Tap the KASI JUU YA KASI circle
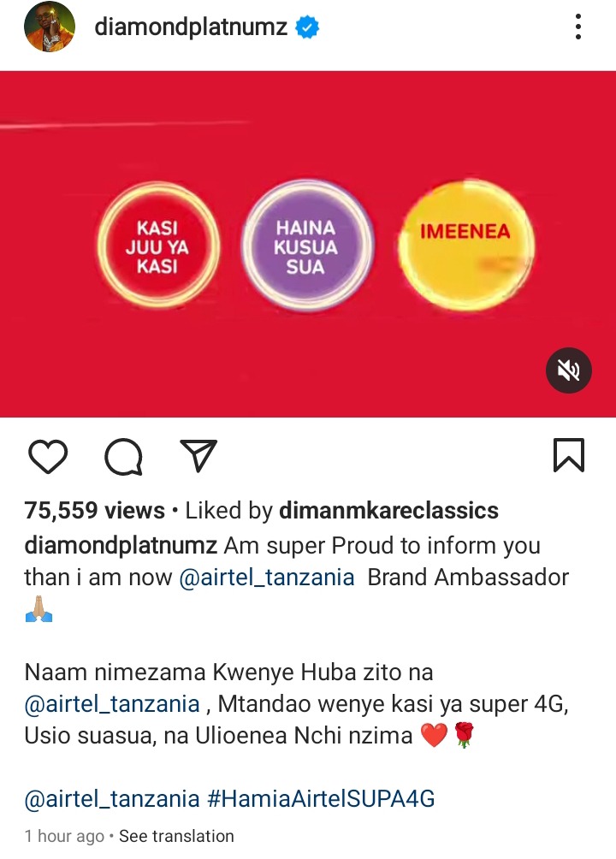This screenshot has width=616, height=859. click(157, 246)
